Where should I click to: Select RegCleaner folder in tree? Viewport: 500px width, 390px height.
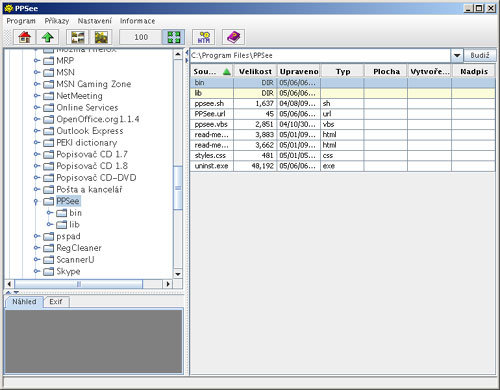(x=79, y=248)
